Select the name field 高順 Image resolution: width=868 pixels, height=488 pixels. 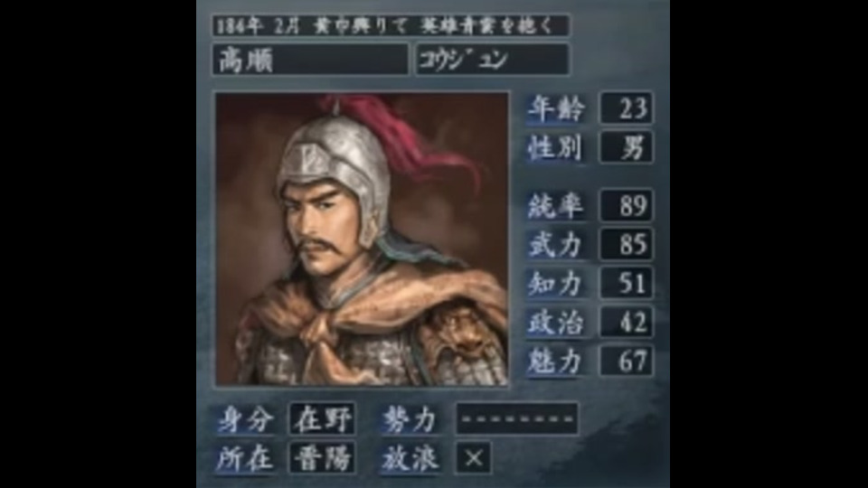point(310,60)
